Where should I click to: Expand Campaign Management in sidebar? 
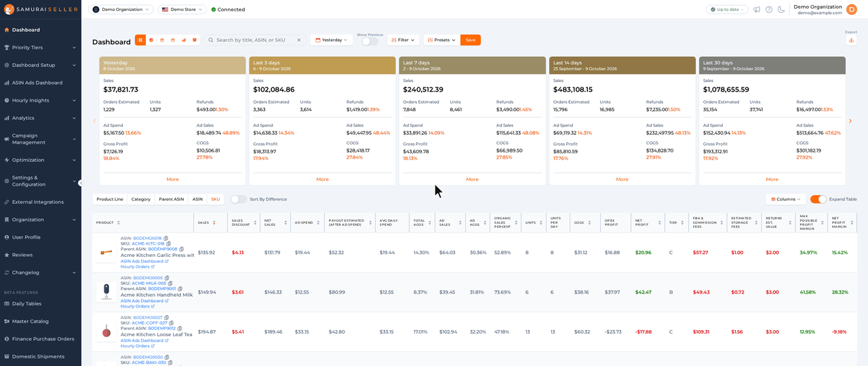(x=41, y=139)
